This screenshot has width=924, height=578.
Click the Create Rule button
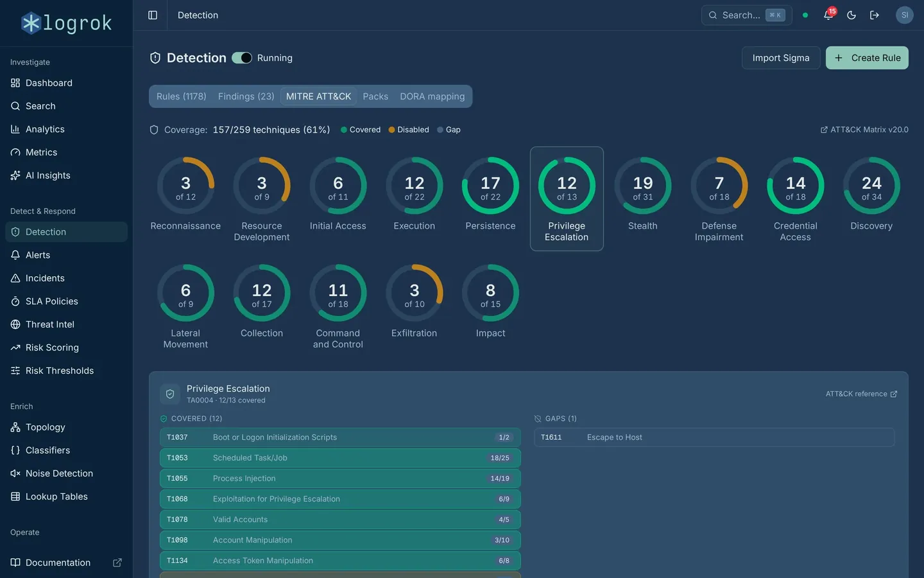tap(867, 58)
